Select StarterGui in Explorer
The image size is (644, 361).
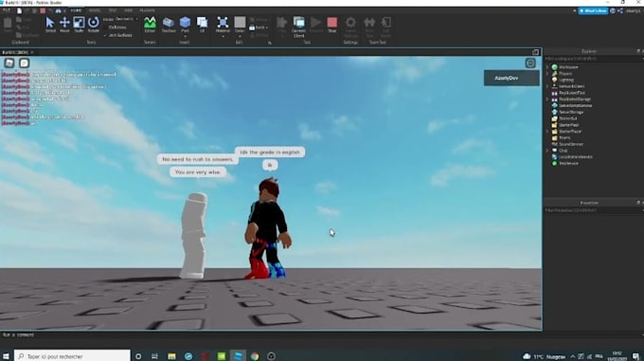coord(567,118)
